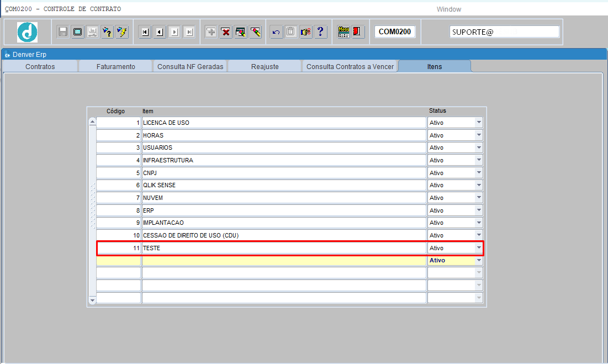The image size is (608, 364).
Task: Click the yellow empty Item field
Action: click(x=284, y=261)
